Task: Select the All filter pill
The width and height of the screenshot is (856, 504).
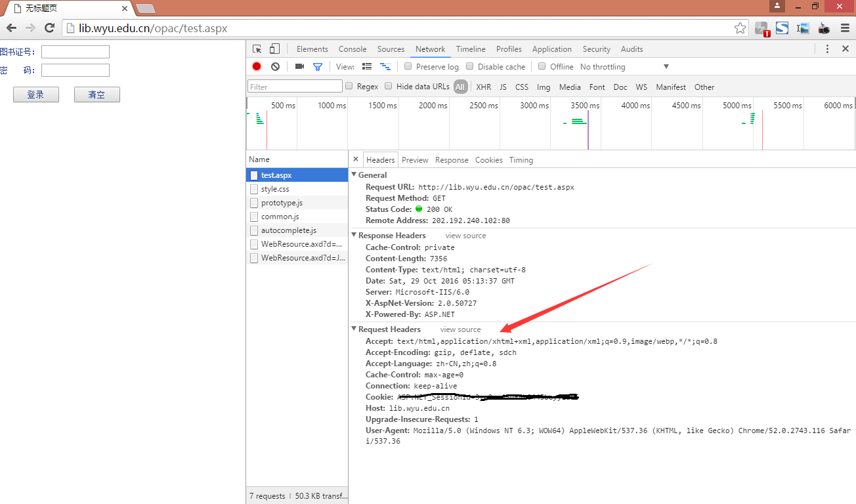Action: tap(460, 87)
